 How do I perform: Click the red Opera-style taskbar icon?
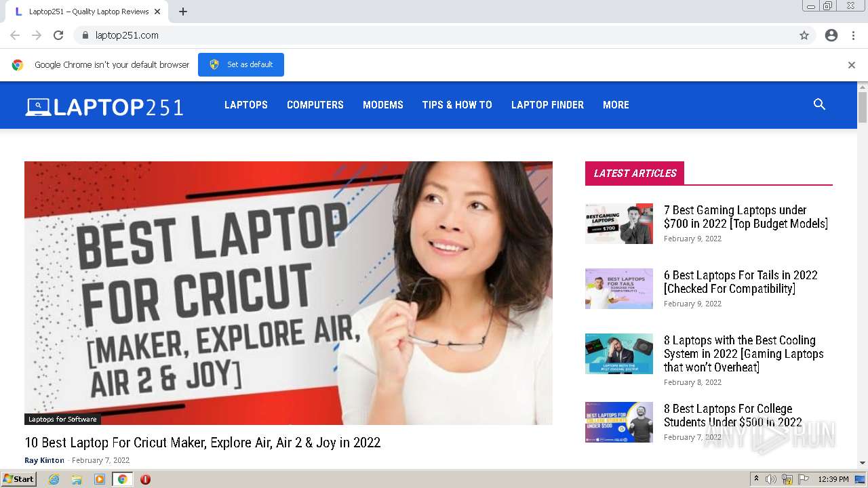pyautogui.click(x=145, y=479)
